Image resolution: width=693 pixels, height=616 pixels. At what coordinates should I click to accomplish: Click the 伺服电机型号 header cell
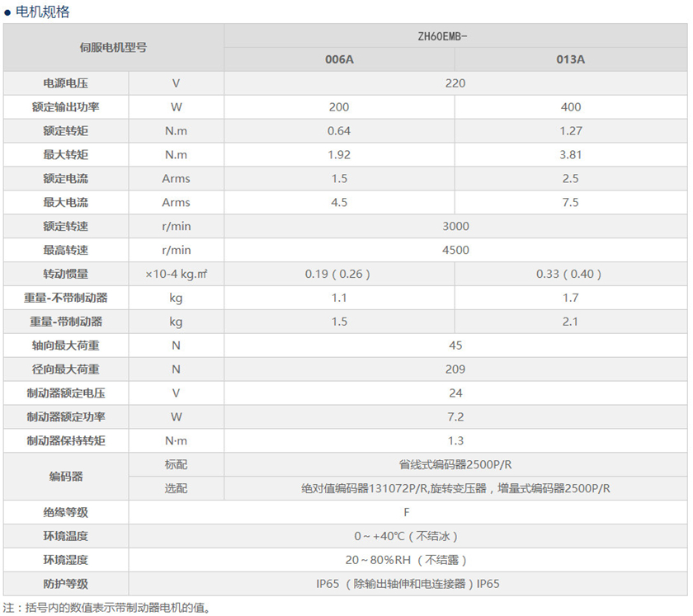click(113, 48)
